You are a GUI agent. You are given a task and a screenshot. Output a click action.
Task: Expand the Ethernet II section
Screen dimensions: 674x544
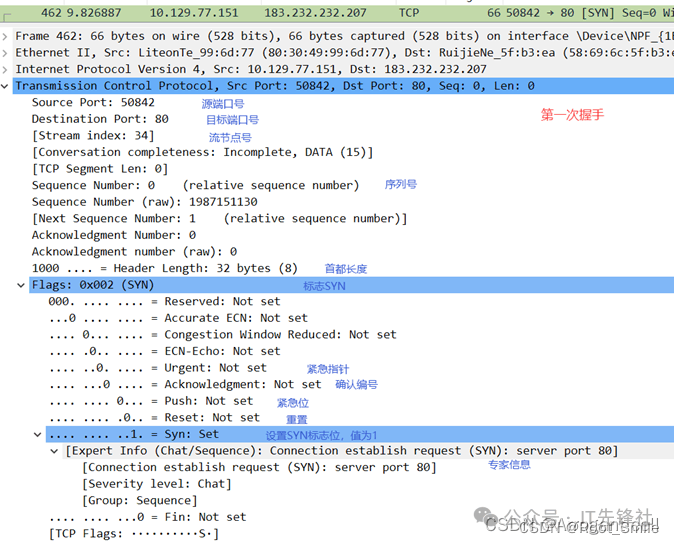(x=7, y=53)
